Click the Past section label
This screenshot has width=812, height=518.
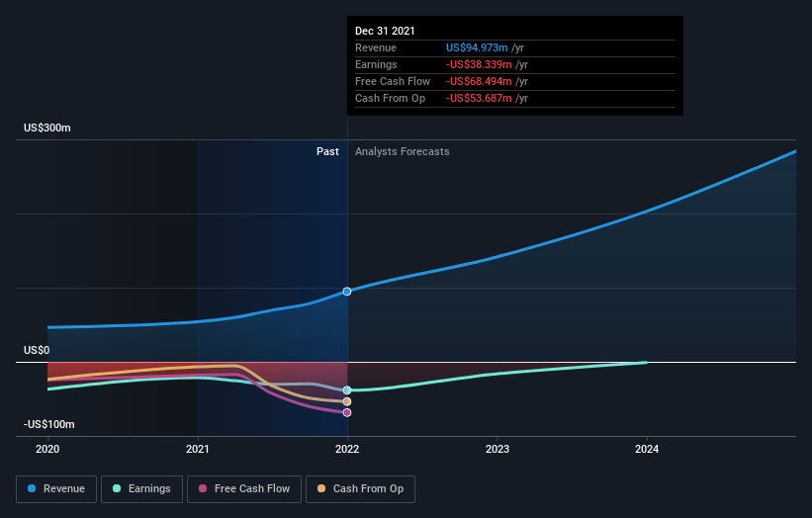327,151
